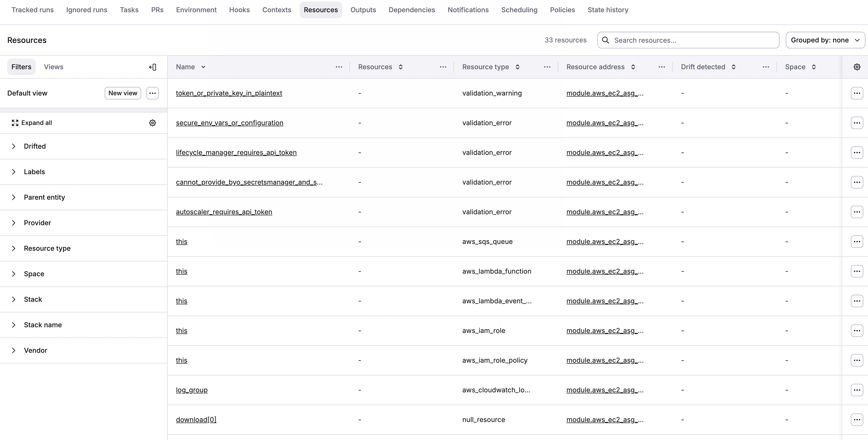The image size is (868, 440).
Task: Open row actions for token_or_private_key_in_plaintext
Action: [857, 93]
